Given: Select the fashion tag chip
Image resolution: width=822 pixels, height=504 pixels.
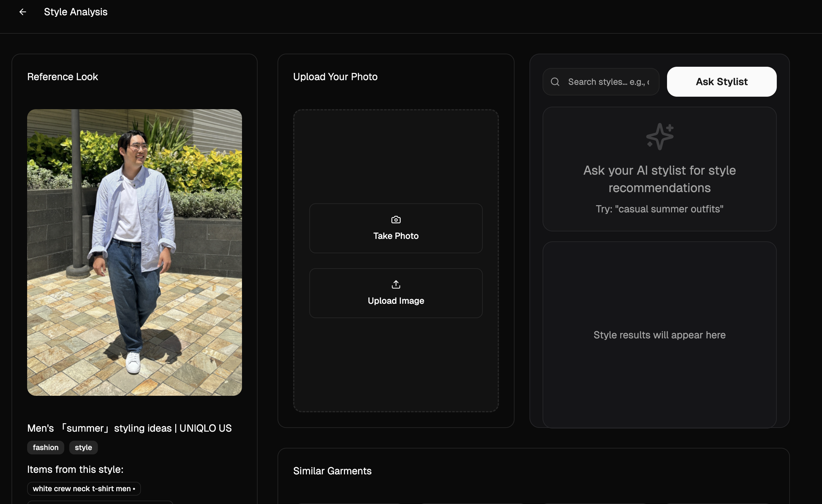Looking at the screenshot, I should pyautogui.click(x=45, y=447).
